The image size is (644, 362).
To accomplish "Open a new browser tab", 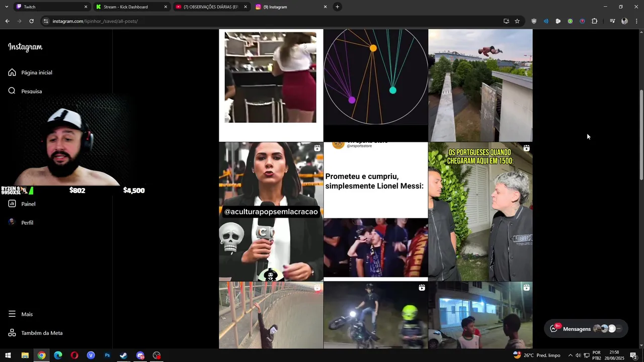I will point(338,7).
